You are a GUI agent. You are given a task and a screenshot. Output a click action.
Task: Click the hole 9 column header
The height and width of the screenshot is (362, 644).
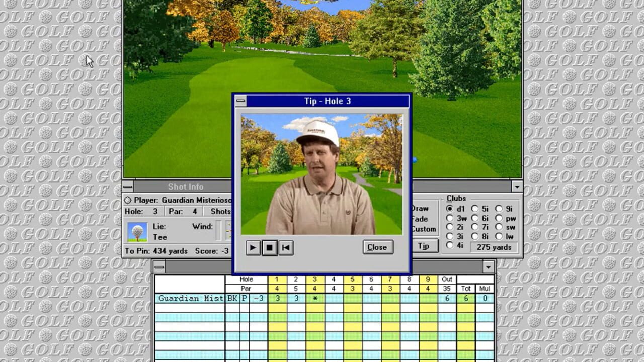(428, 279)
